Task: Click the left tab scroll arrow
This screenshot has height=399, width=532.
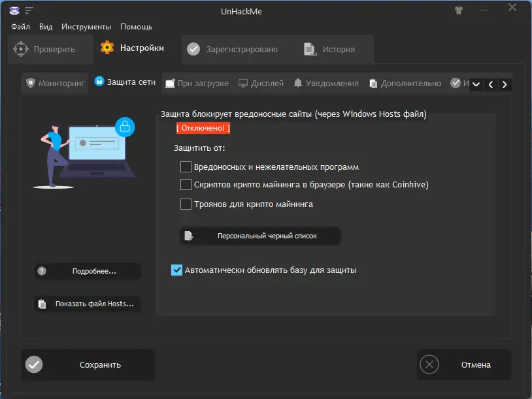Action: [x=491, y=84]
